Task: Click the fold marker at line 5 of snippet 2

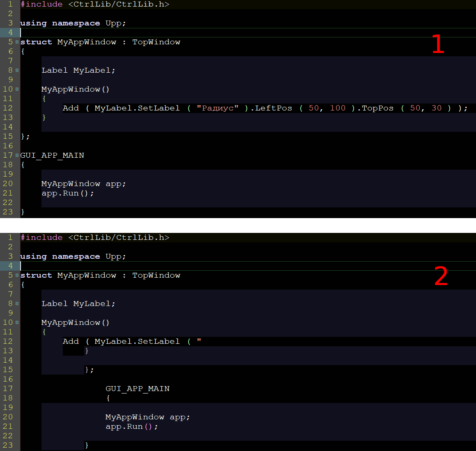Action: [x=17, y=275]
